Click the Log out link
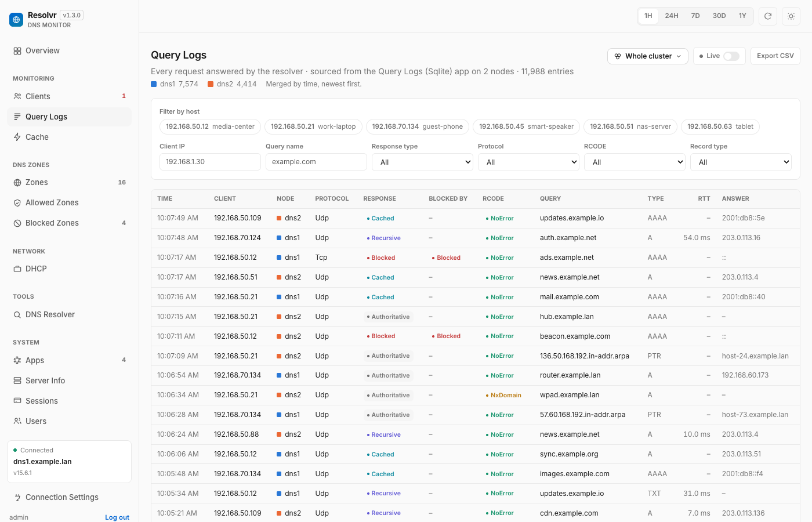 pyautogui.click(x=117, y=517)
